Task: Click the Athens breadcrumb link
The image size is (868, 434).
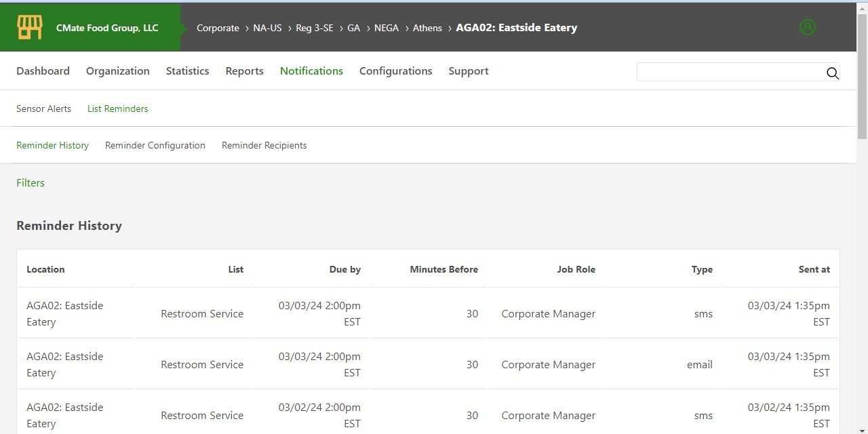Action: coord(427,28)
